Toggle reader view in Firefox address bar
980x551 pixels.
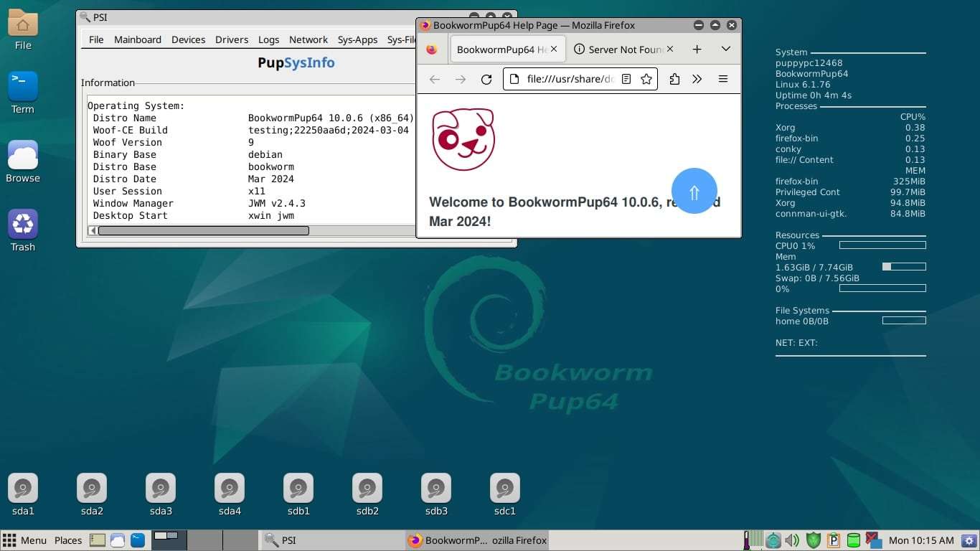click(626, 79)
